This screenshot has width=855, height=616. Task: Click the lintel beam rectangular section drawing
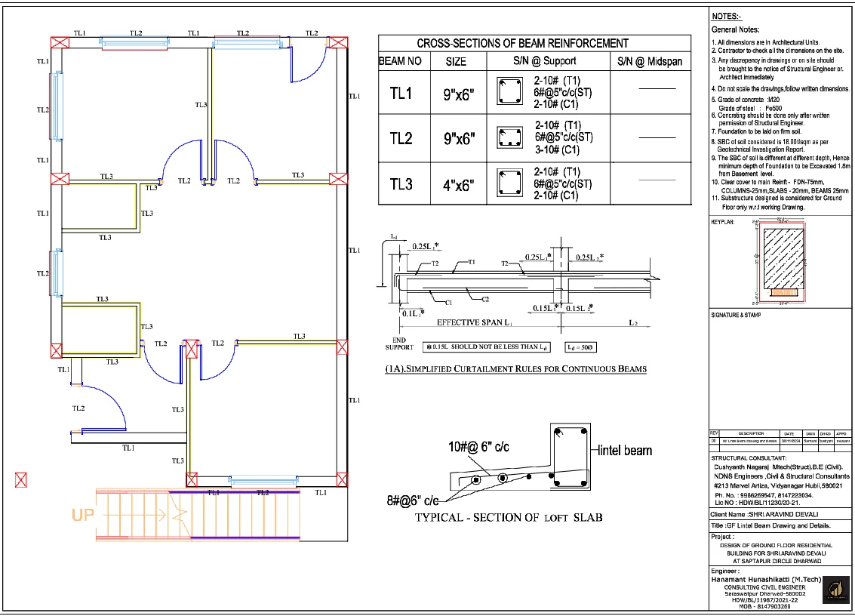571,457
